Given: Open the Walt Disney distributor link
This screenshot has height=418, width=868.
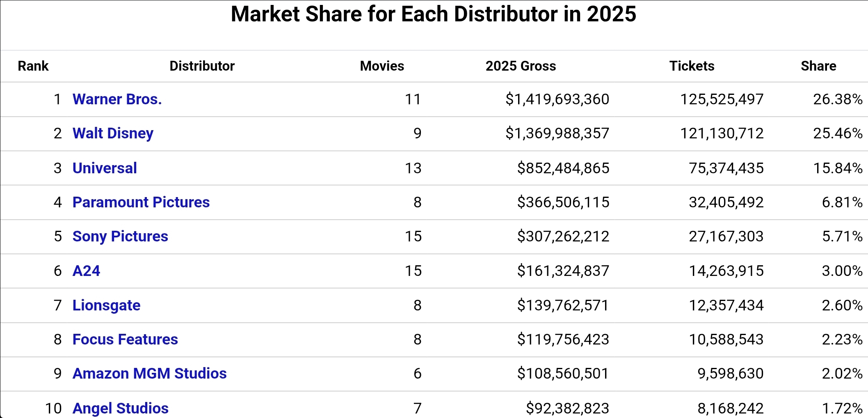Looking at the screenshot, I should pyautogui.click(x=113, y=133).
